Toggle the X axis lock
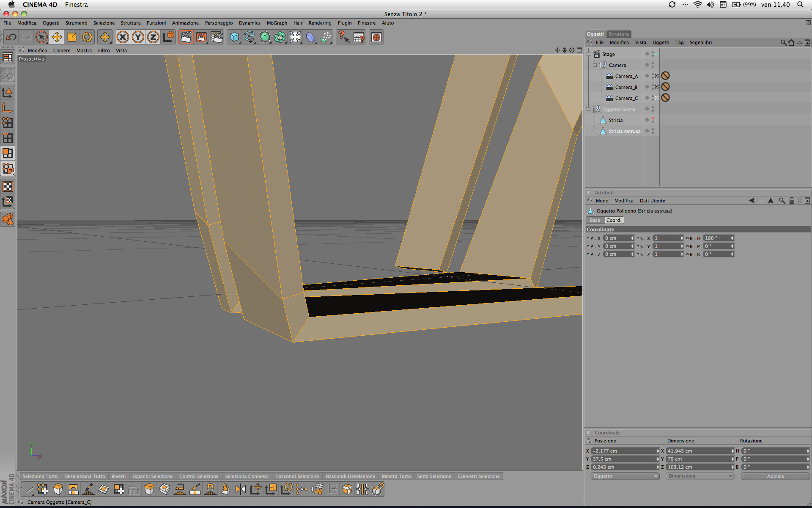Viewport: 812px width, 508px height. tap(123, 37)
